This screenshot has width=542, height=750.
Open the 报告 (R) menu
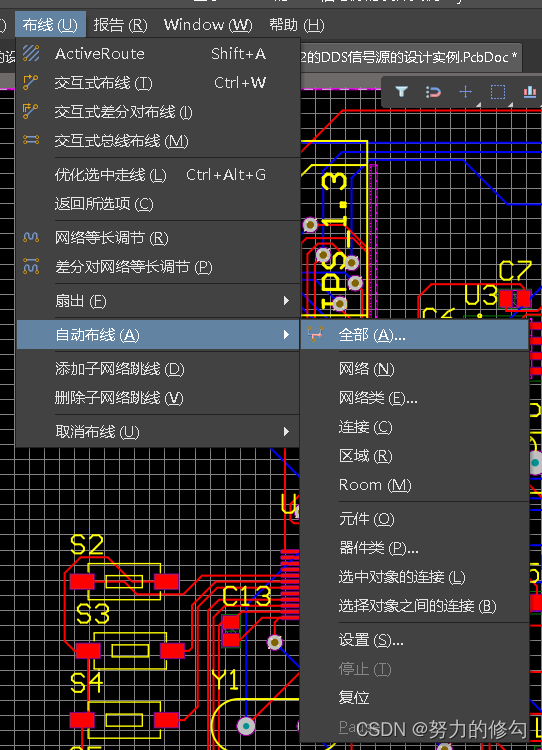[120, 24]
